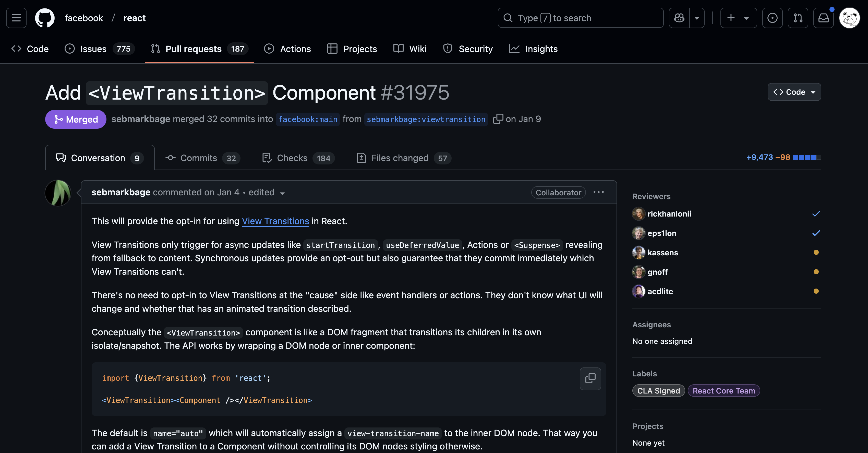Viewport: 868px width, 453px height.
Task: Click the Files changed count 57
Action: pyautogui.click(x=442, y=158)
